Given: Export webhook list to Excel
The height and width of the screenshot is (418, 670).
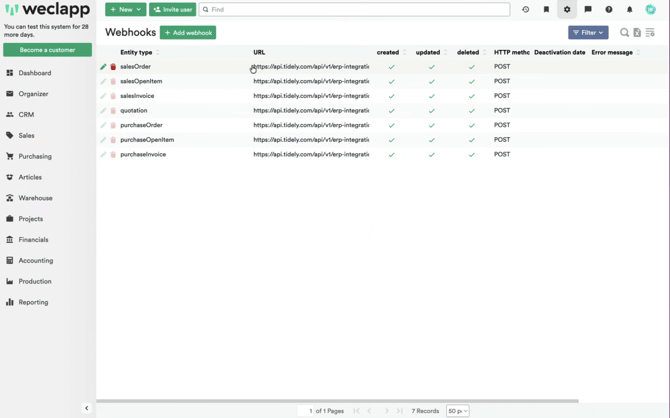Looking at the screenshot, I should tap(637, 33).
